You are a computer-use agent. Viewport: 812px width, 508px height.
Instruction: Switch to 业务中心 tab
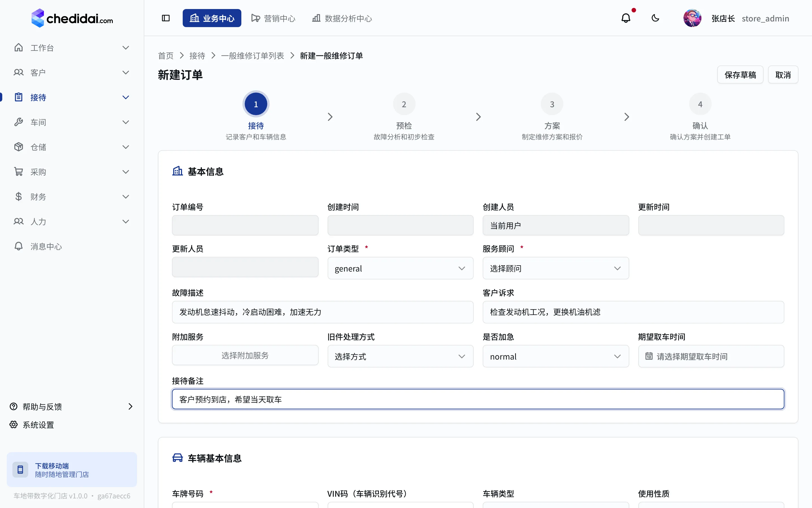212,18
